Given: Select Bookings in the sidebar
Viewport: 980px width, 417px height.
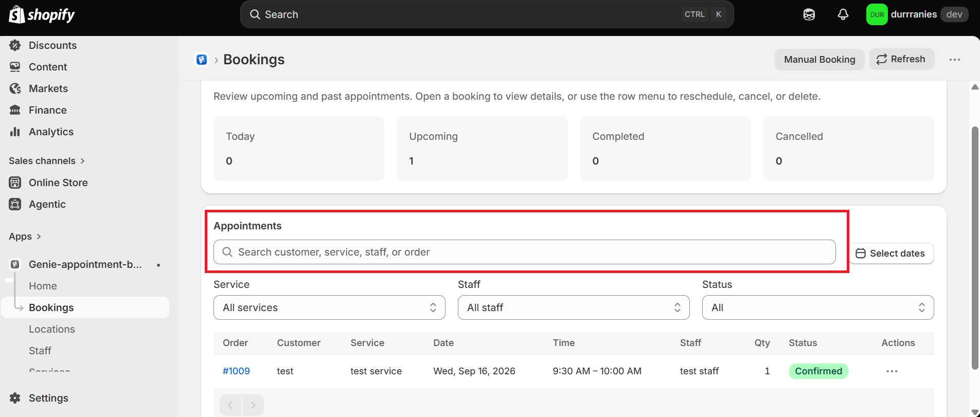Looking at the screenshot, I should point(85,307).
